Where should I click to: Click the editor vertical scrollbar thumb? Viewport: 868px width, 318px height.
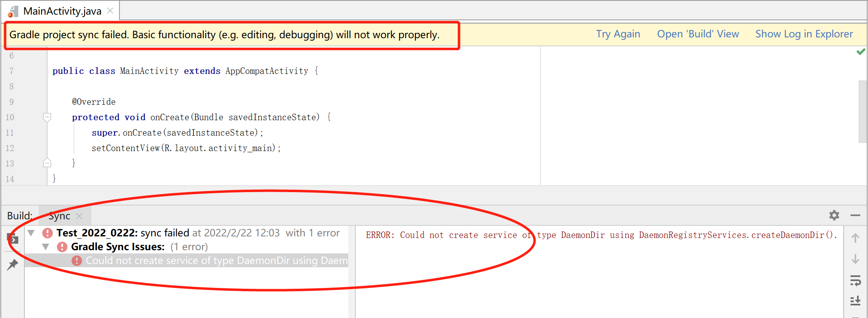(x=863, y=112)
